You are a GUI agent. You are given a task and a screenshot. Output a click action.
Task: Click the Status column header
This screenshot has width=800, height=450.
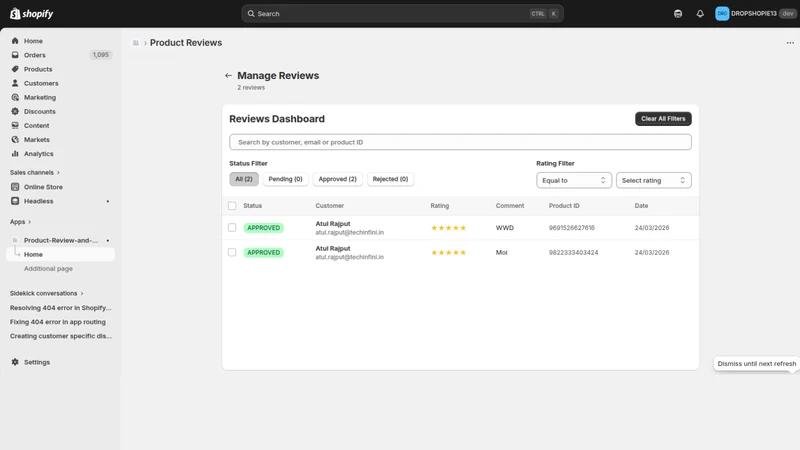point(253,206)
